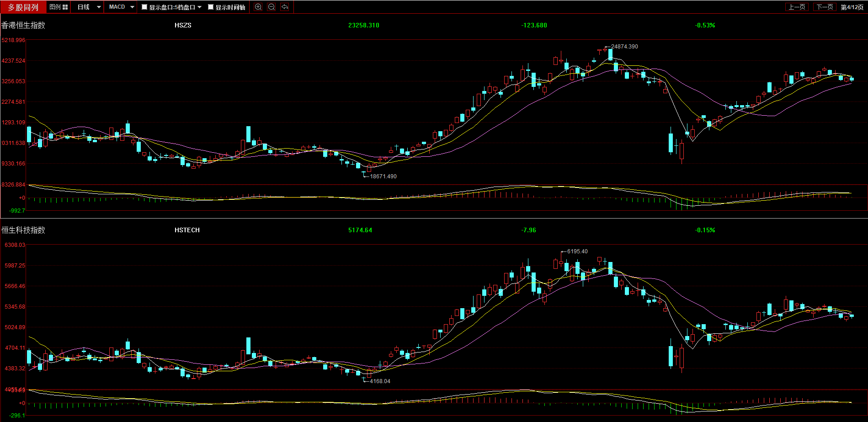Go to previous page with 上一页
Screen dimensions: 868x422
pyautogui.click(x=797, y=7)
